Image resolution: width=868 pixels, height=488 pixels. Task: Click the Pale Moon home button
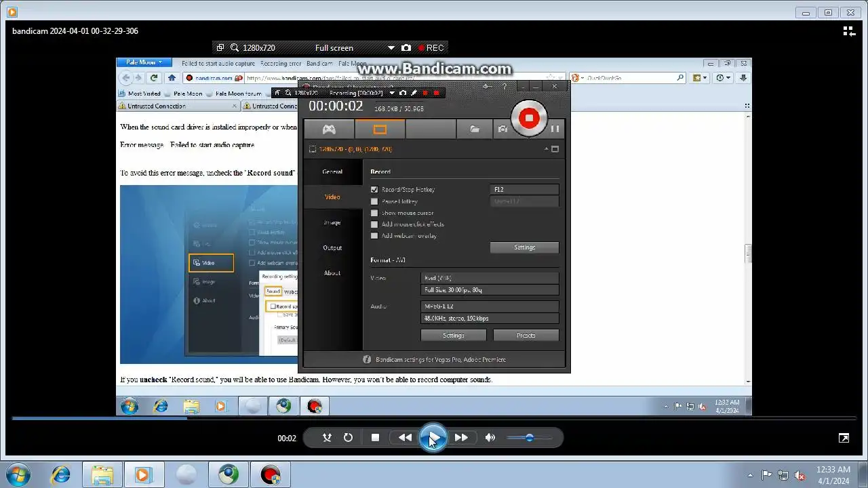172,78
